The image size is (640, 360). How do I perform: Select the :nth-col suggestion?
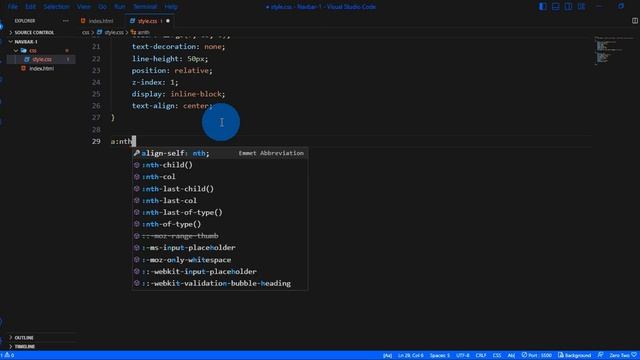tap(220, 177)
